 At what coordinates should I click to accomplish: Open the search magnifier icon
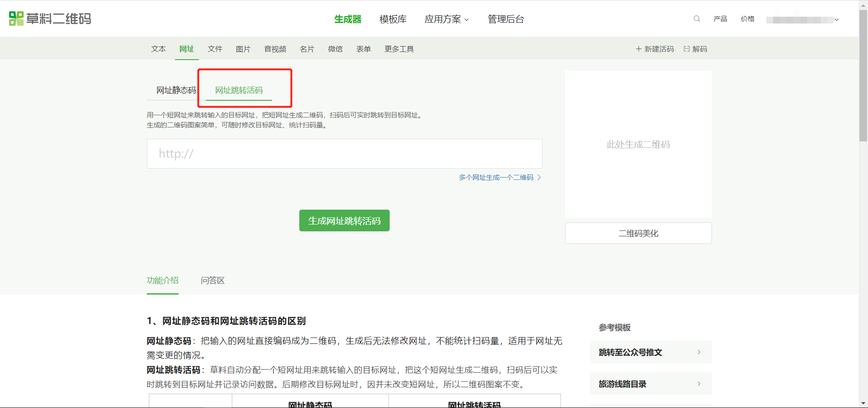[x=697, y=19]
